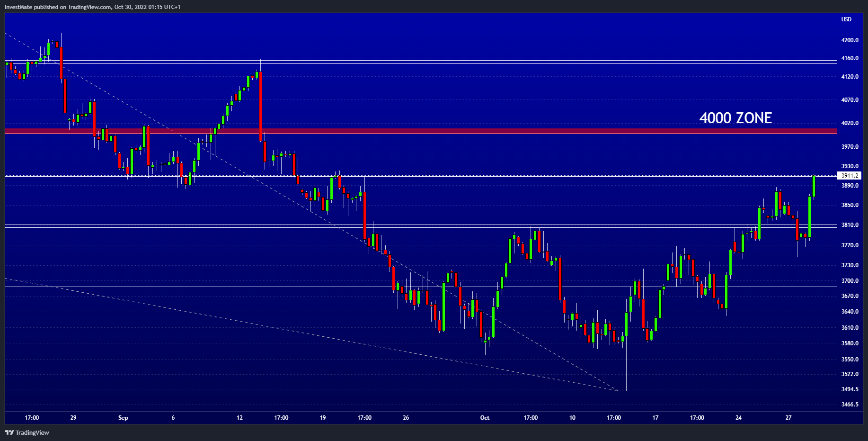Click the 3550.0 price axis label
The width and height of the screenshot is (868, 441).
pos(850,360)
